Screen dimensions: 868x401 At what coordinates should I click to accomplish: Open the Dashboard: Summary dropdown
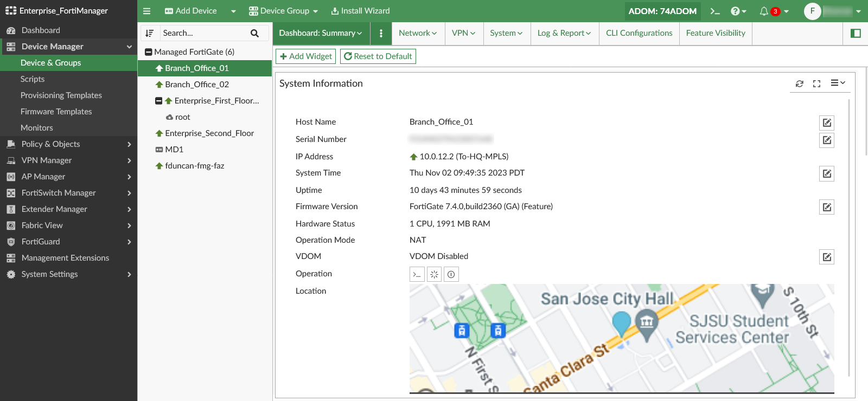click(321, 33)
